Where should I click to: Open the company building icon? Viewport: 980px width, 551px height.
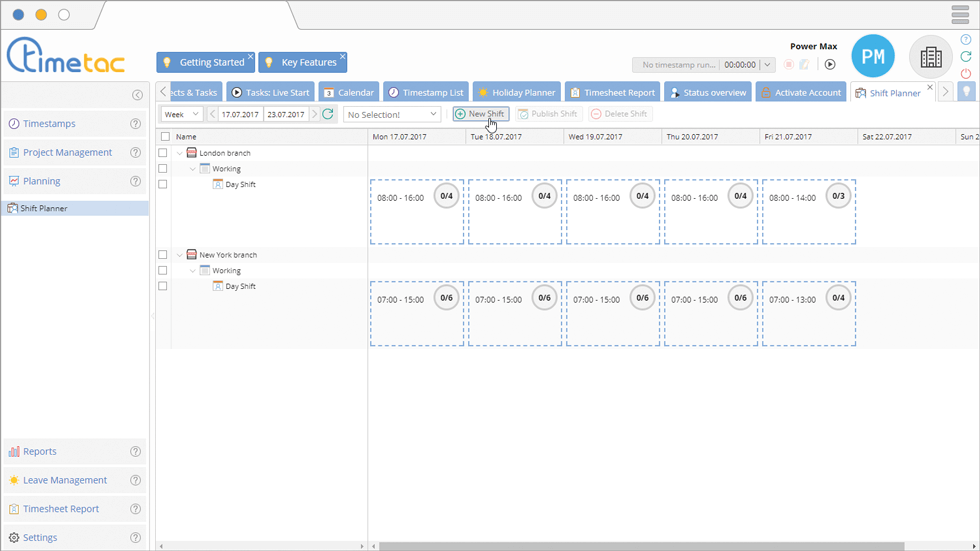pos(930,57)
